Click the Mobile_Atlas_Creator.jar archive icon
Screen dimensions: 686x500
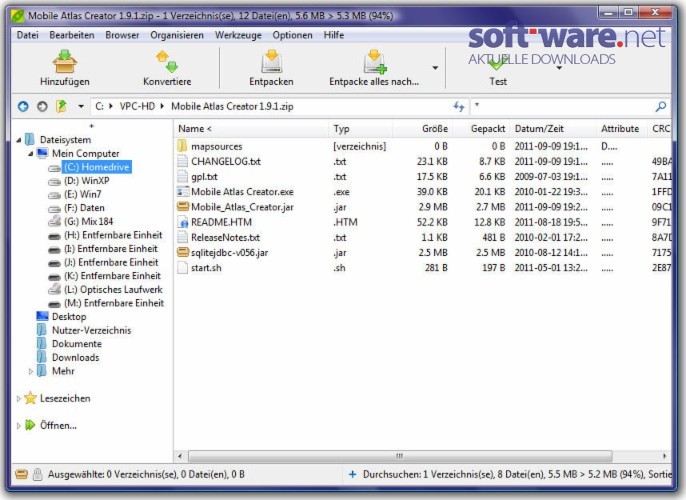pos(182,206)
